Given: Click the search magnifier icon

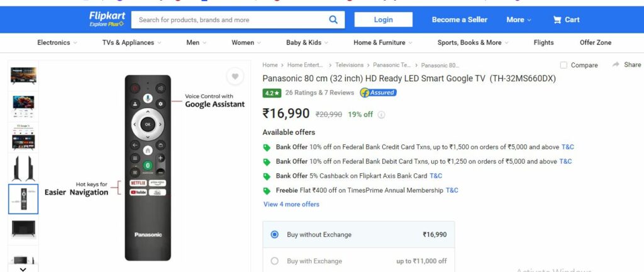Looking at the screenshot, I should (333, 20).
